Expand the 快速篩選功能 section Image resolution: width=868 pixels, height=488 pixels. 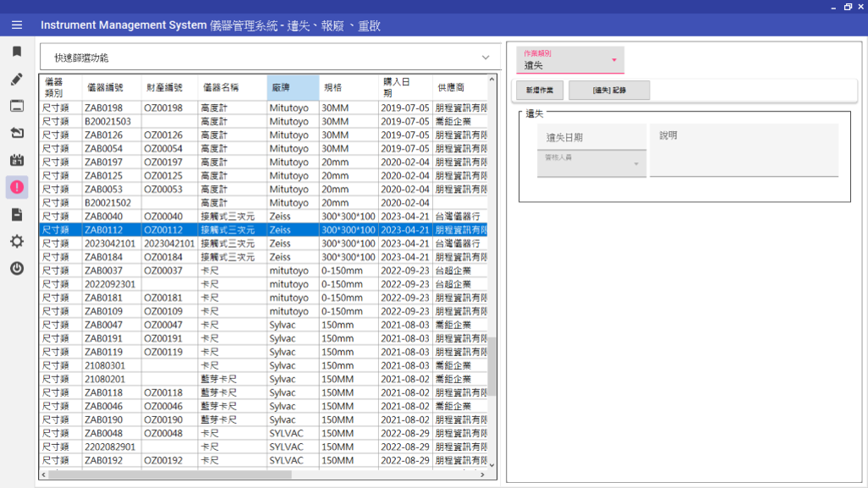click(x=268, y=58)
